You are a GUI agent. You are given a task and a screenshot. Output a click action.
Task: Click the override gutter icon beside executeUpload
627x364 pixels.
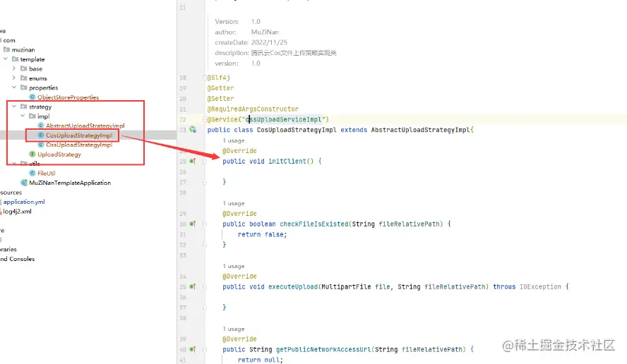[x=193, y=286]
